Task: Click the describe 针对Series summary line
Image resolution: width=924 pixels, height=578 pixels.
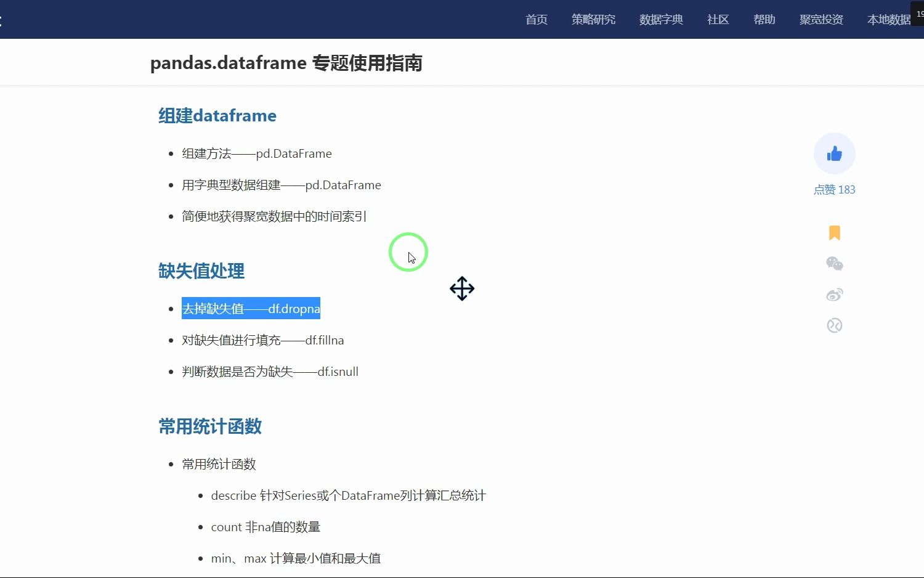Action: (x=349, y=495)
